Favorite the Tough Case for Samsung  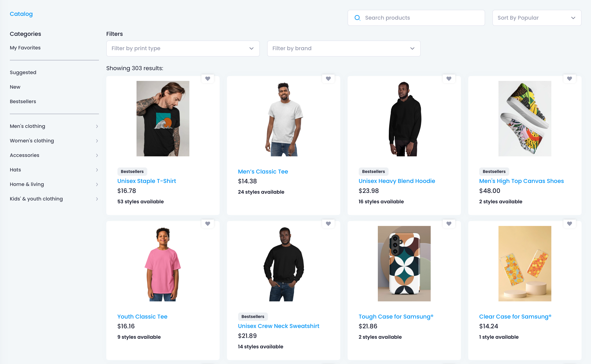[449, 224]
